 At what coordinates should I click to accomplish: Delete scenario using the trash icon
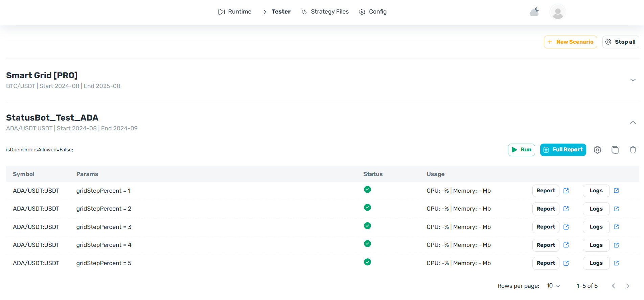click(633, 150)
